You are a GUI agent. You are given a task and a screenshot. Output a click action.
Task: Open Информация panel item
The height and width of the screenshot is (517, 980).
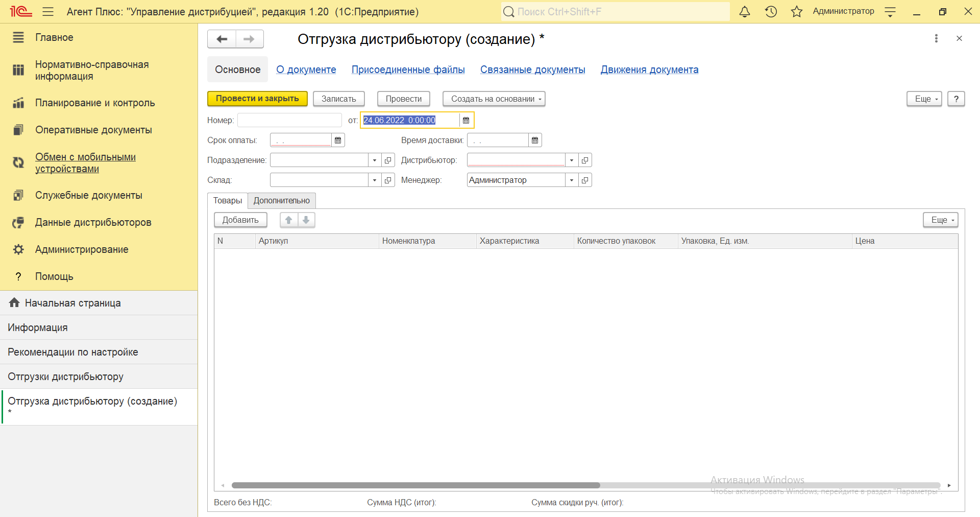pos(99,327)
